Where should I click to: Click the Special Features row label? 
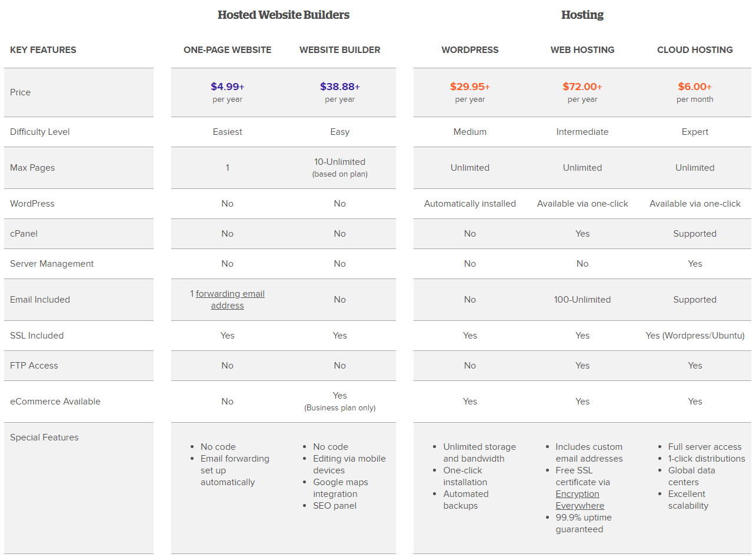[44, 437]
